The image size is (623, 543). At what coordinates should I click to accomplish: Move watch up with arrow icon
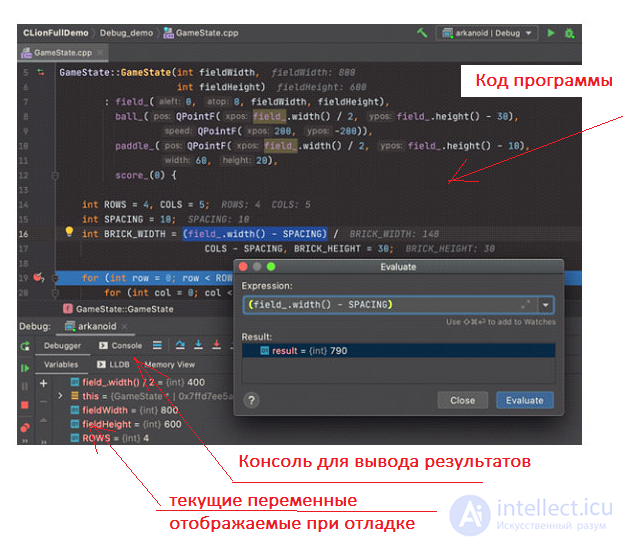[44, 420]
